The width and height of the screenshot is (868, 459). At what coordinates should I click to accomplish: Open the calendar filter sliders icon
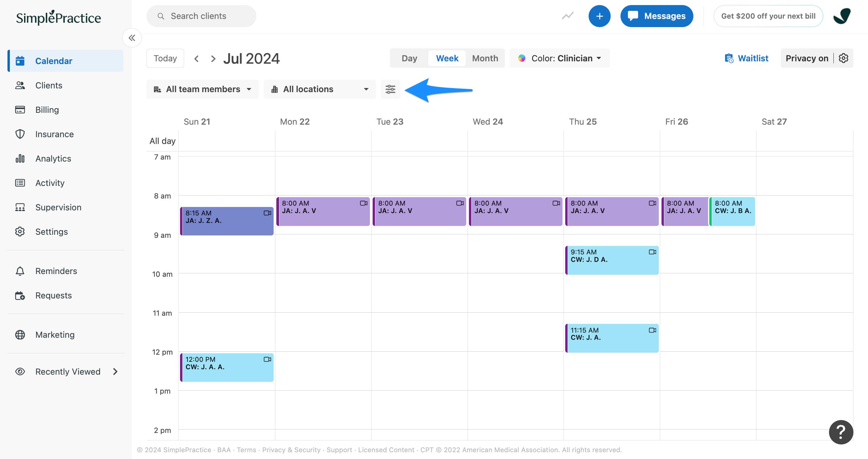tap(391, 89)
